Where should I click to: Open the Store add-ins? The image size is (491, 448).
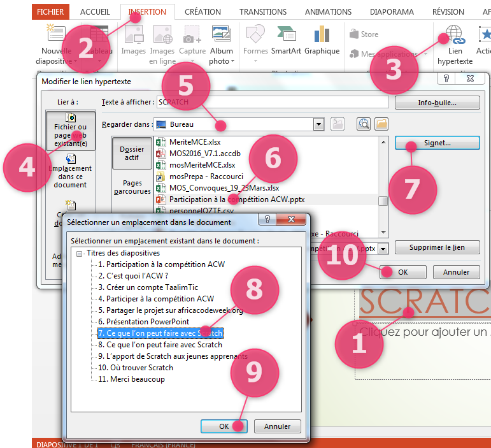tap(364, 34)
